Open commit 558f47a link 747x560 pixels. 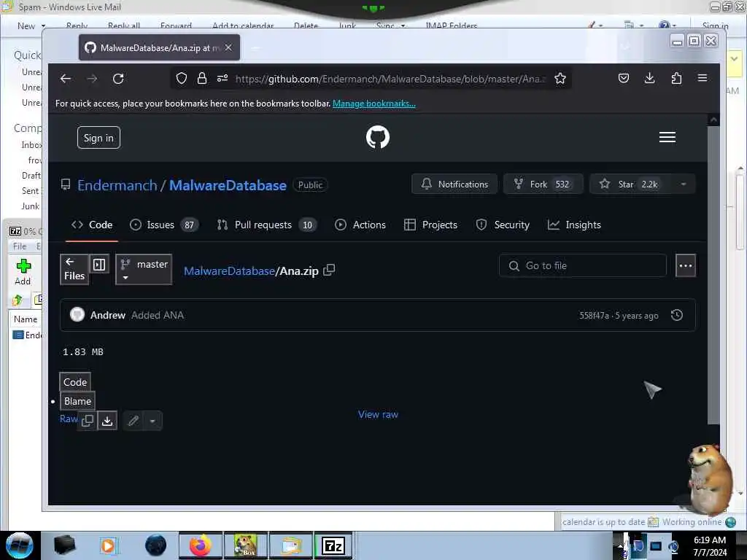coord(594,316)
